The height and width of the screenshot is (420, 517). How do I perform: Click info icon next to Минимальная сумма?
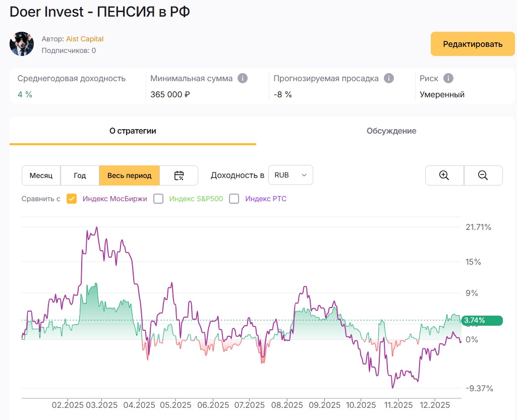(x=243, y=78)
